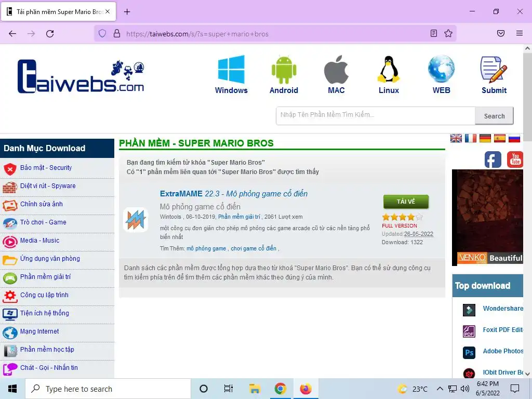Open the Adobe Photoshop top download link
532x399 pixels.
(x=503, y=351)
